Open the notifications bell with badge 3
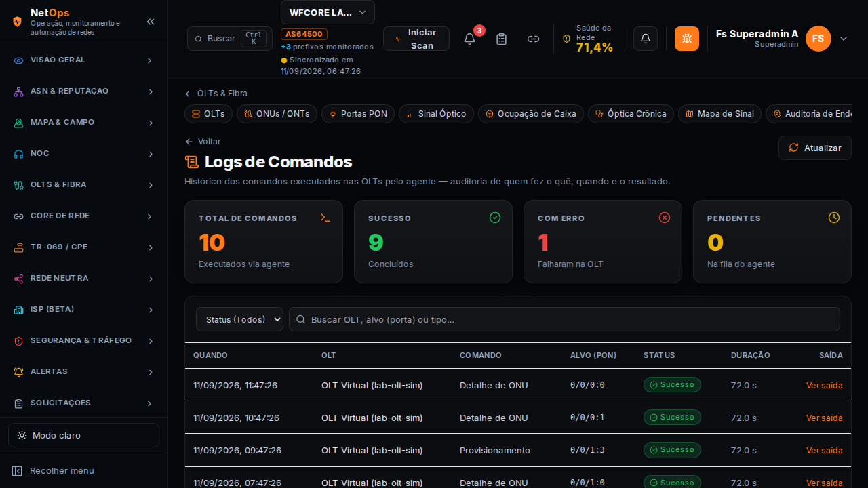This screenshot has height=488, width=868. click(x=469, y=39)
